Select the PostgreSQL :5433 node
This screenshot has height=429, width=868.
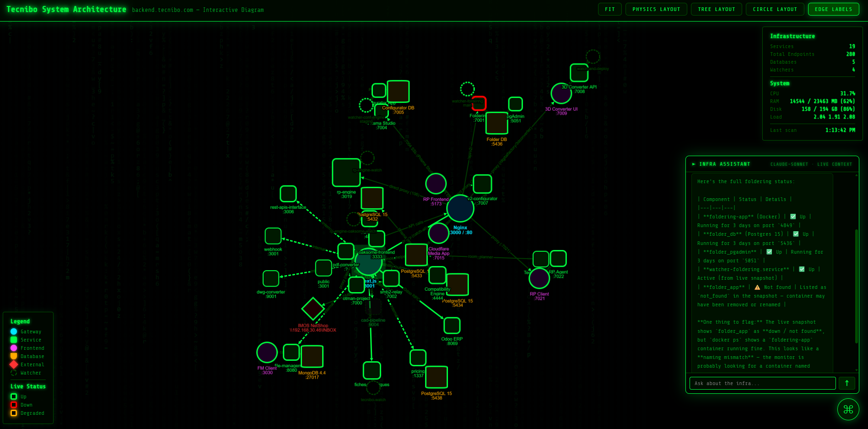416,255
